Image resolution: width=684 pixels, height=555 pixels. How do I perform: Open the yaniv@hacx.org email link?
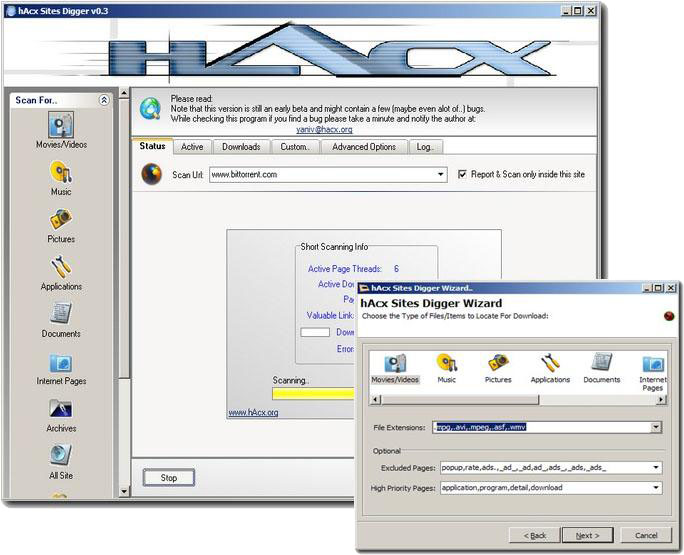[x=324, y=130]
